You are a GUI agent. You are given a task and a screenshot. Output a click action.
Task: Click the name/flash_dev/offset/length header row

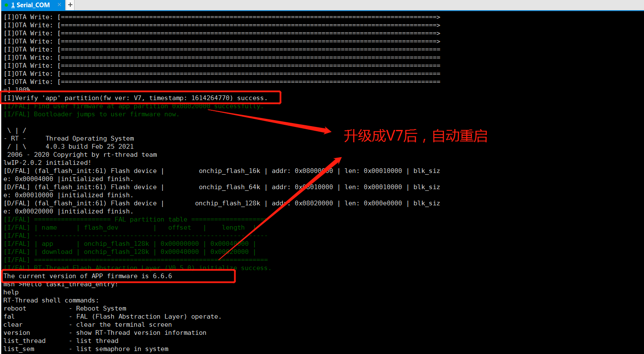pyautogui.click(x=130, y=227)
